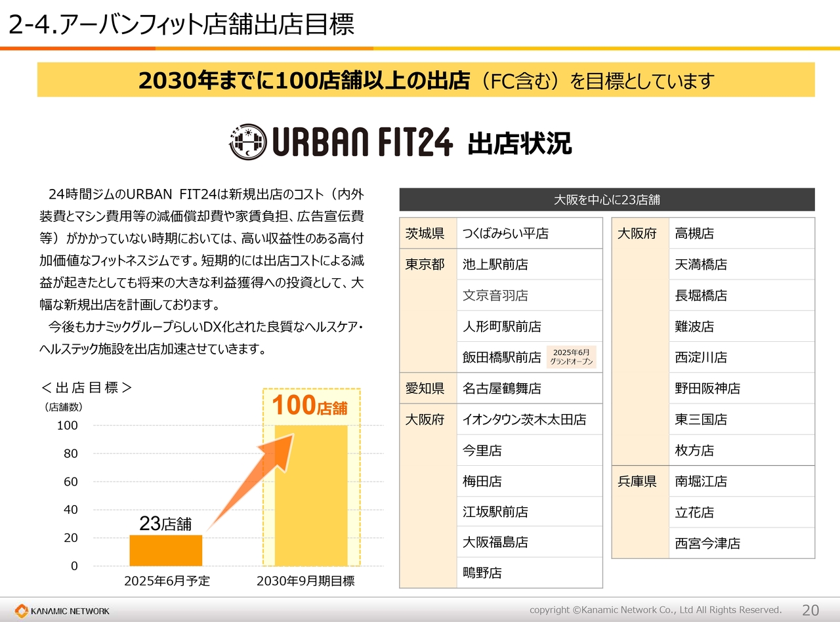Click the 100店舗 orange label above bar
Image resolution: width=840 pixels, height=622 pixels.
[310, 405]
